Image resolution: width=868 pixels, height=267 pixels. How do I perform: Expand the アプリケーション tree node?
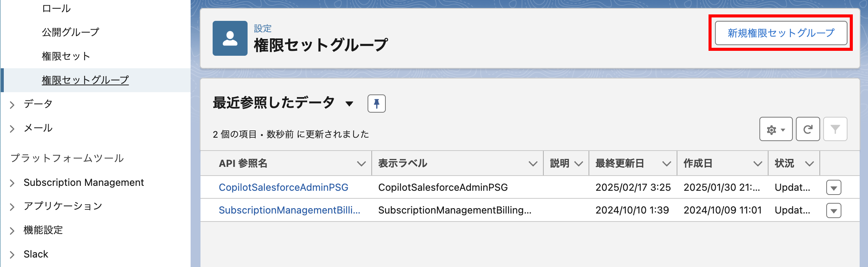pos(12,207)
